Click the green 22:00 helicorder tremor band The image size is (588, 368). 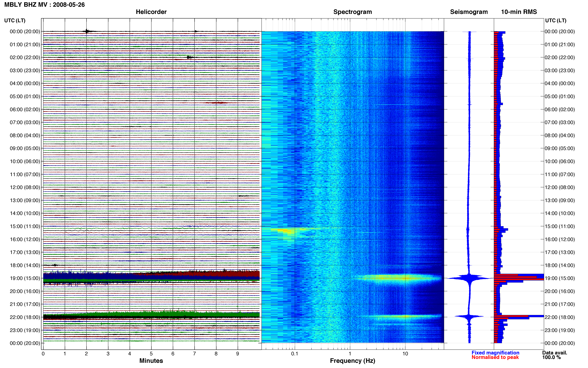pyautogui.click(x=151, y=314)
